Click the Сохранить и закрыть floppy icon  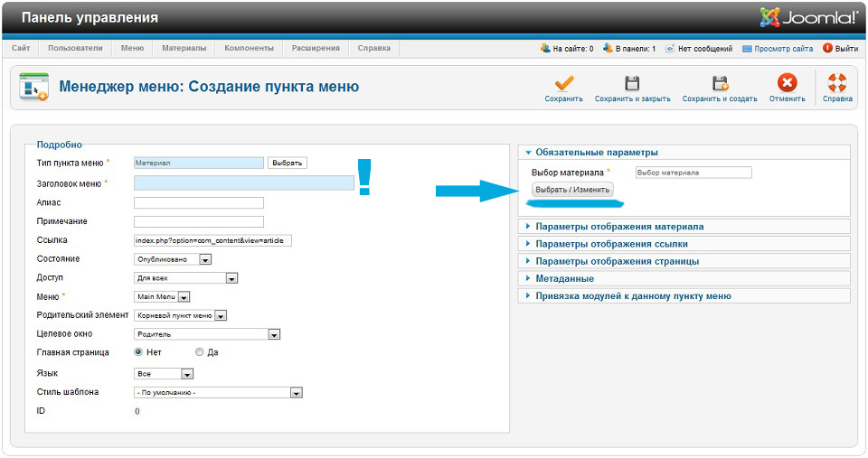coord(632,84)
